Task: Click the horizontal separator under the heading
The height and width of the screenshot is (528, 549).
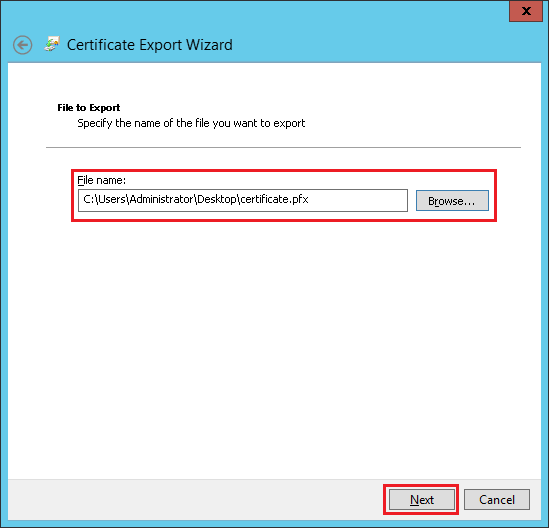Action: pyautogui.click(x=283, y=147)
